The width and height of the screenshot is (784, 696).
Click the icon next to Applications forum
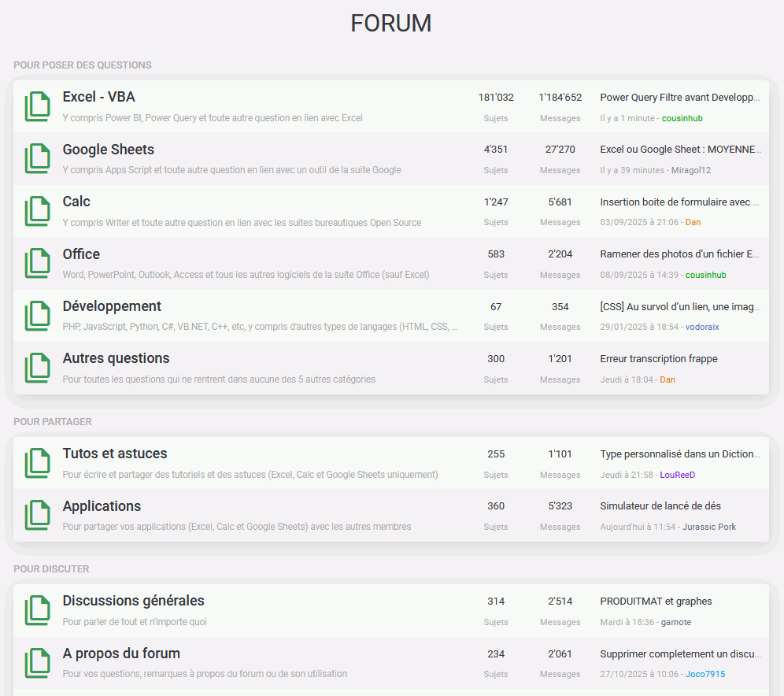(37, 516)
